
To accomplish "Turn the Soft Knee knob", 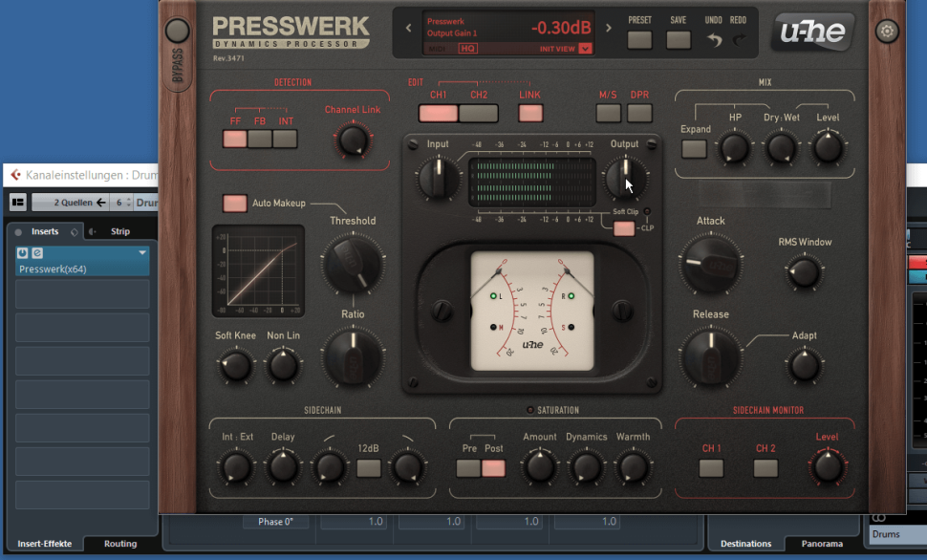I will [x=235, y=365].
